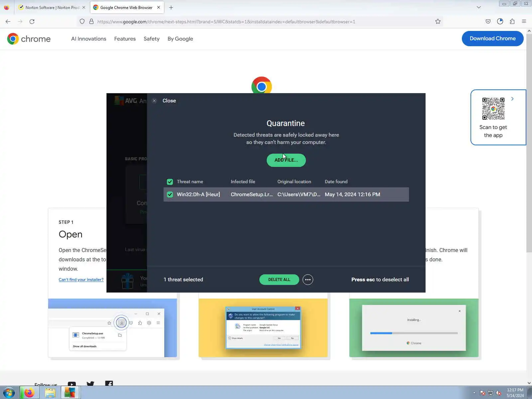The image size is (532, 399).
Task: Save page to Pocket
Action: (x=488, y=22)
